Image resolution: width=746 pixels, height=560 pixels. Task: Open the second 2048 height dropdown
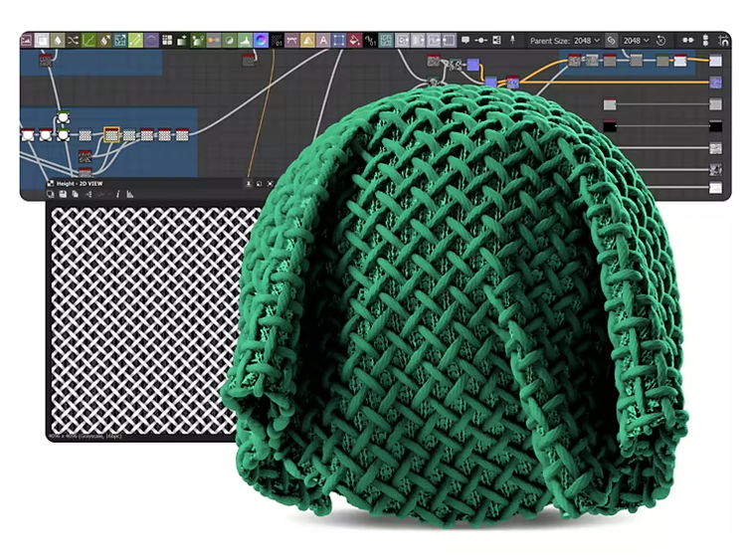pos(637,41)
